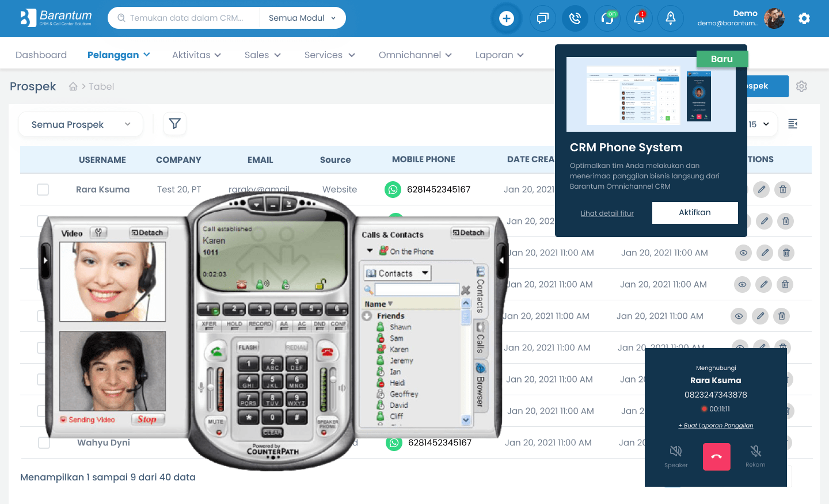The image size is (829, 504).
Task: Hang up call with red end-call button
Action: (716, 457)
